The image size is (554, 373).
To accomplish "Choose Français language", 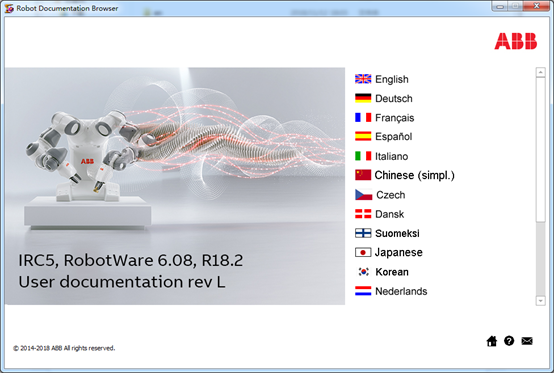I will [394, 118].
